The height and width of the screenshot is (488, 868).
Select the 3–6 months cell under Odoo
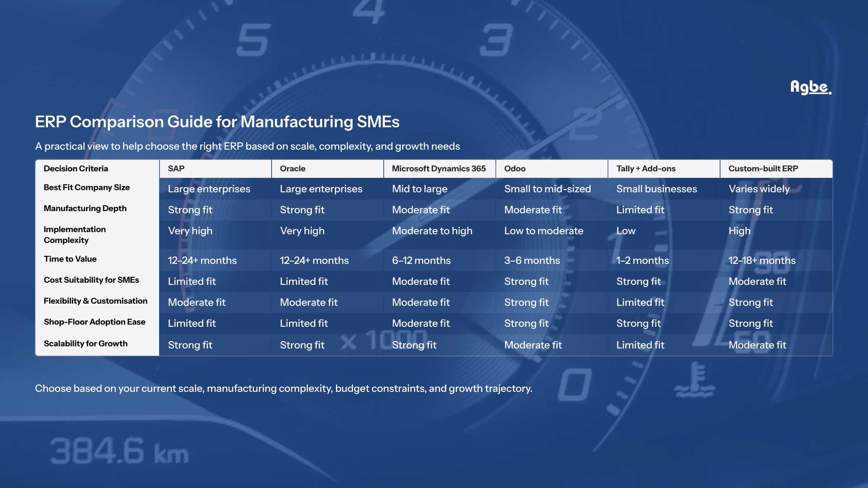pos(532,260)
